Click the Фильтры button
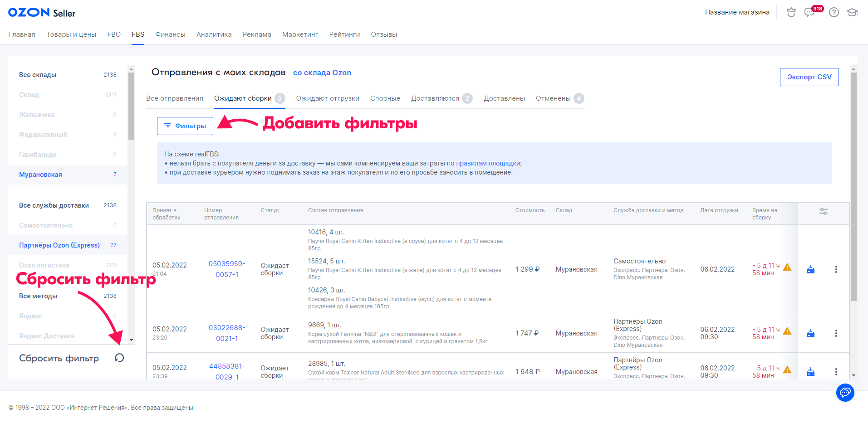The image size is (868, 423). 185,126
